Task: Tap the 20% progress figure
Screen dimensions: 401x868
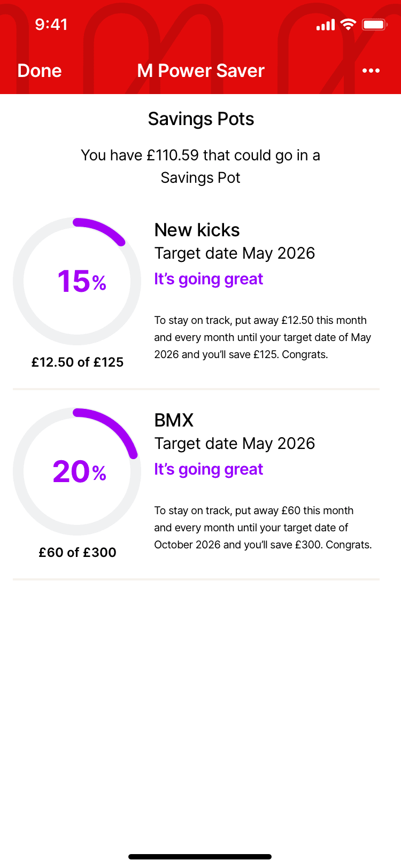Action: pos(79,471)
